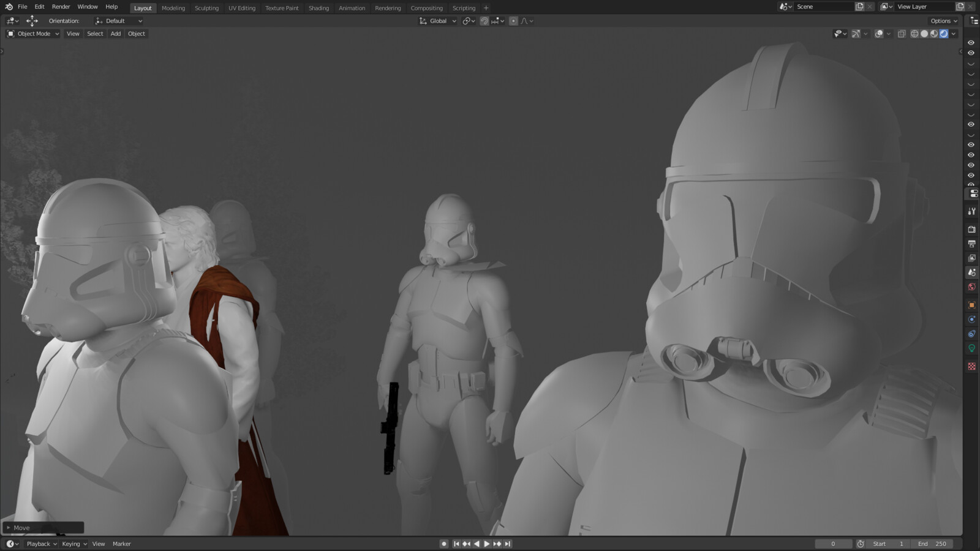Open the Scene browse icon
Image resolution: width=980 pixels, height=551 pixels.
pos(786,7)
